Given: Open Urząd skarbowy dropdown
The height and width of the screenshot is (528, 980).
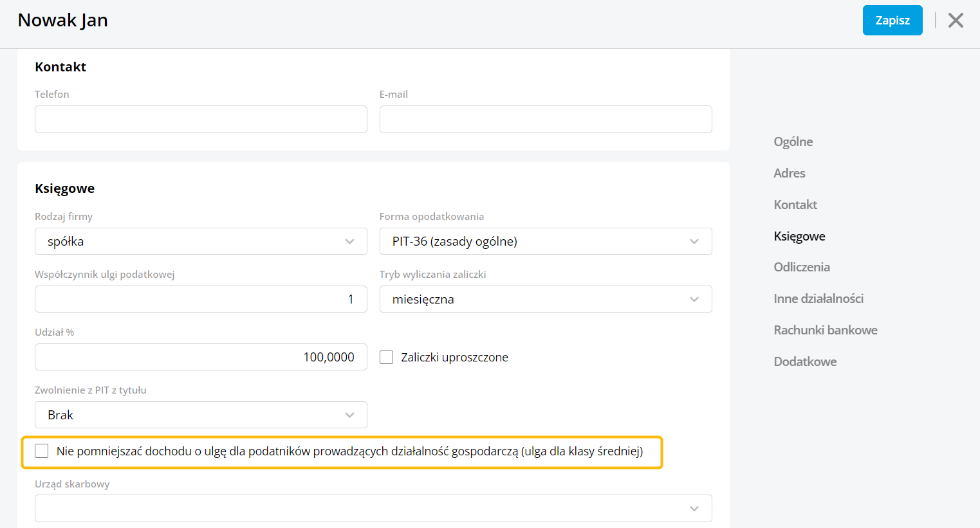Looking at the screenshot, I should 373,509.
